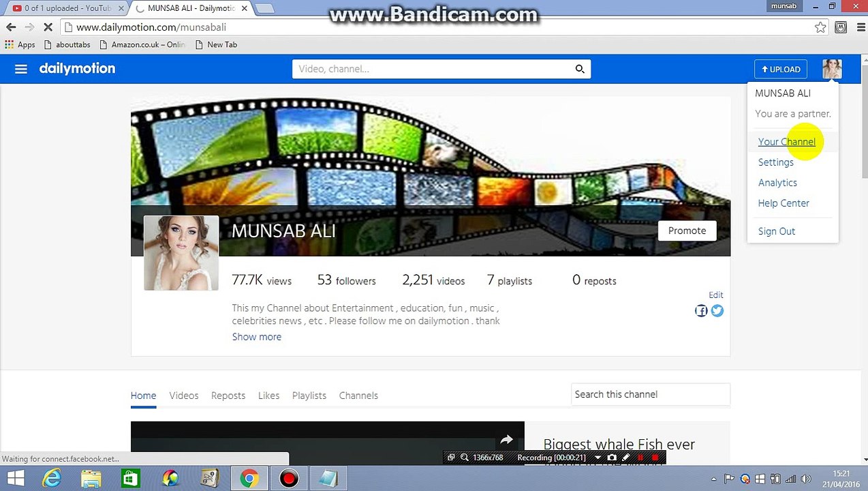Image resolution: width=868 pixels, height=491 pixels.
Task: Select the Home channel tab
Action: pos(143,396)
